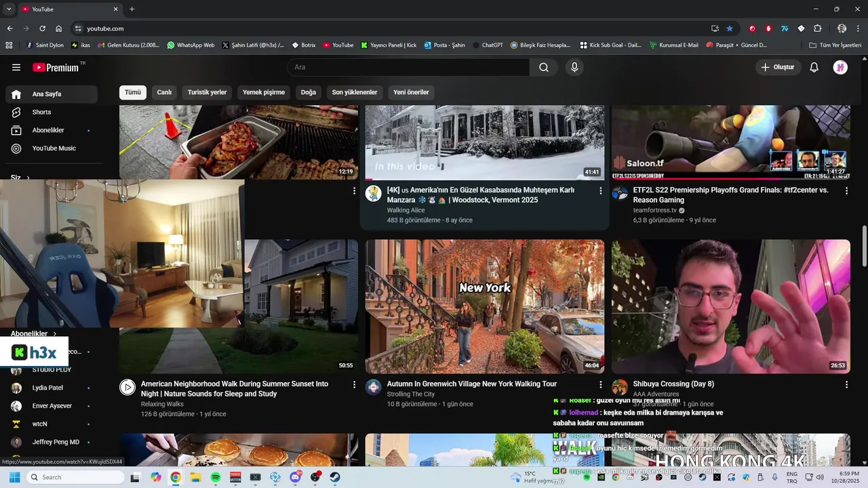The image size is (868, 488).
Task: Open options for Autumn In Greenwich Village video
Action: pyautogui.click(x=600, y=384)
